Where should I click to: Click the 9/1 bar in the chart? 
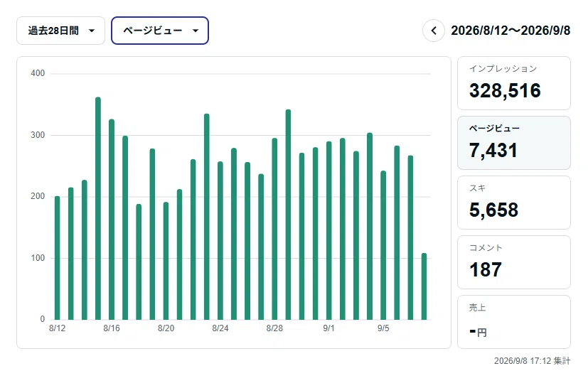(x=329, y=230)
